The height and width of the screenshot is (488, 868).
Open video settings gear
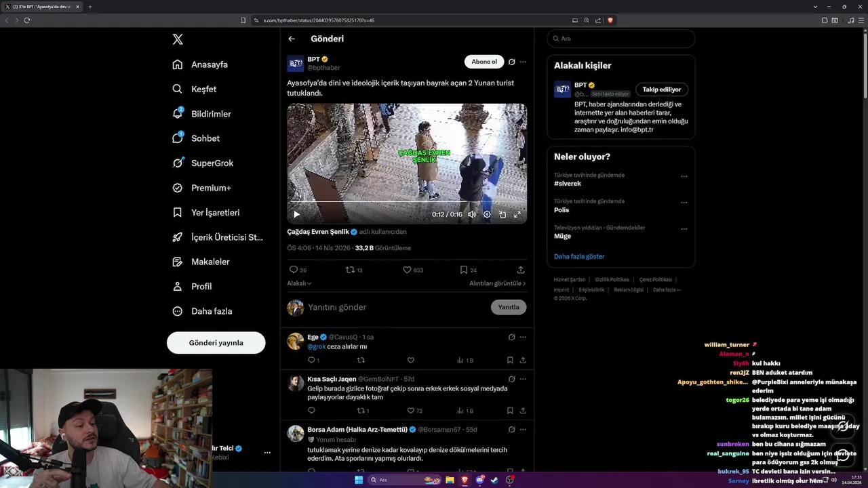point(487,214)
